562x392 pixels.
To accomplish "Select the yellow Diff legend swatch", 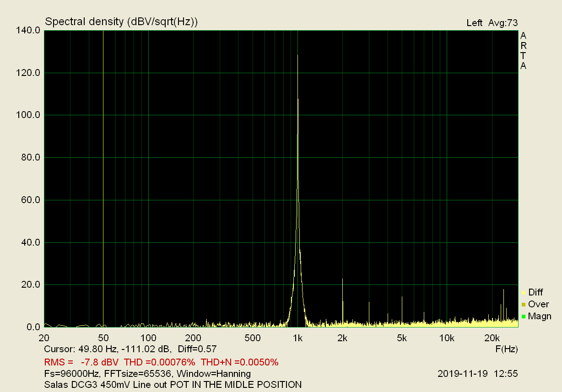I will (523, 292).
